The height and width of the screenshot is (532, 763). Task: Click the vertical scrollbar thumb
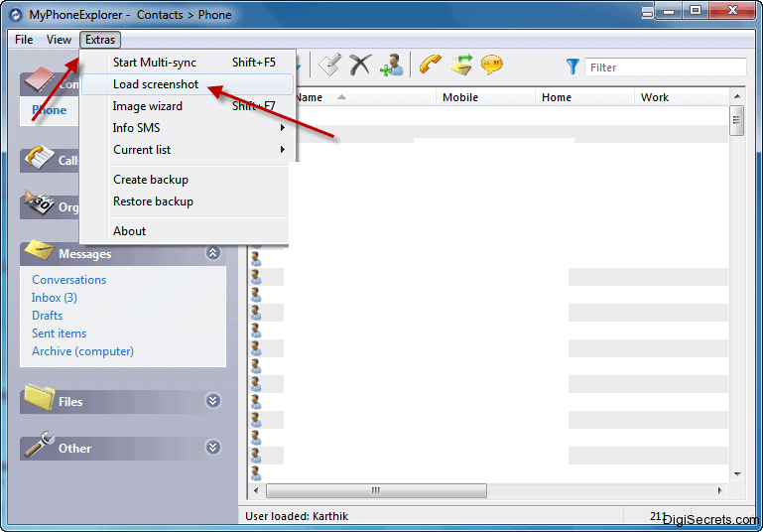[737, 120]
